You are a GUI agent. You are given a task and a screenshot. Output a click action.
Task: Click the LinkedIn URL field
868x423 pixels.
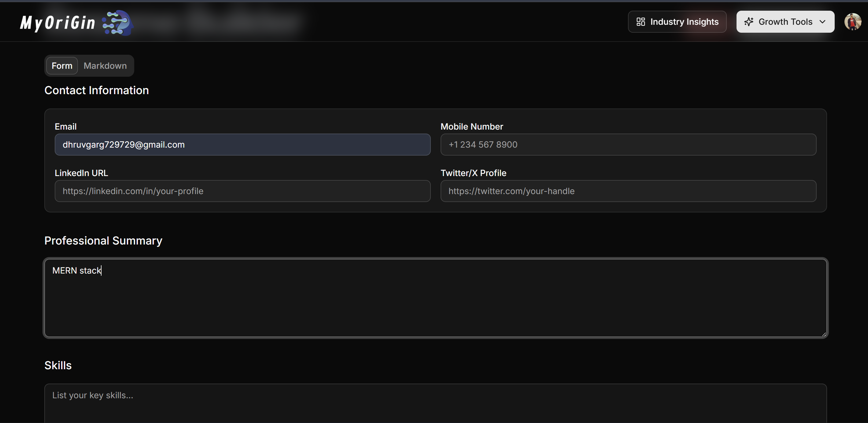[242, 191]
